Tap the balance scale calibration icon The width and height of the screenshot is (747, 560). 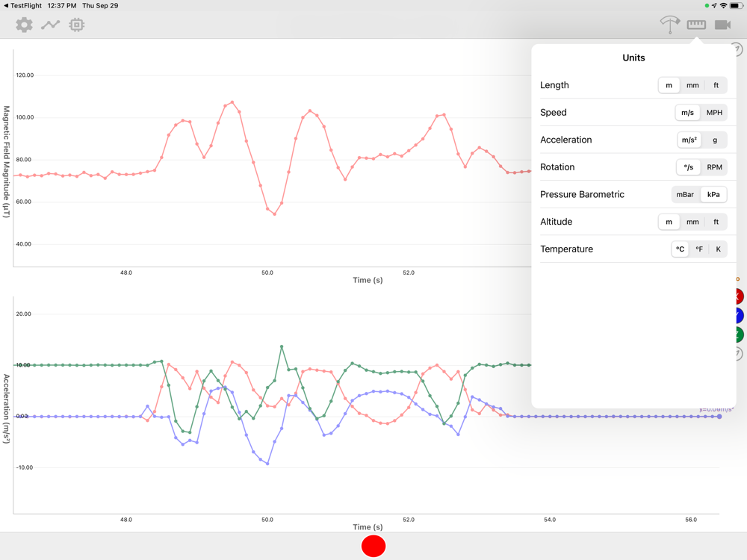pyautogui.click(x=670, y=25)
